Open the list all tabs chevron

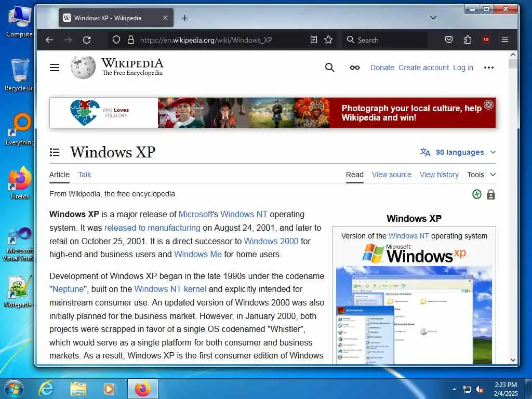(x=433, y=18)
